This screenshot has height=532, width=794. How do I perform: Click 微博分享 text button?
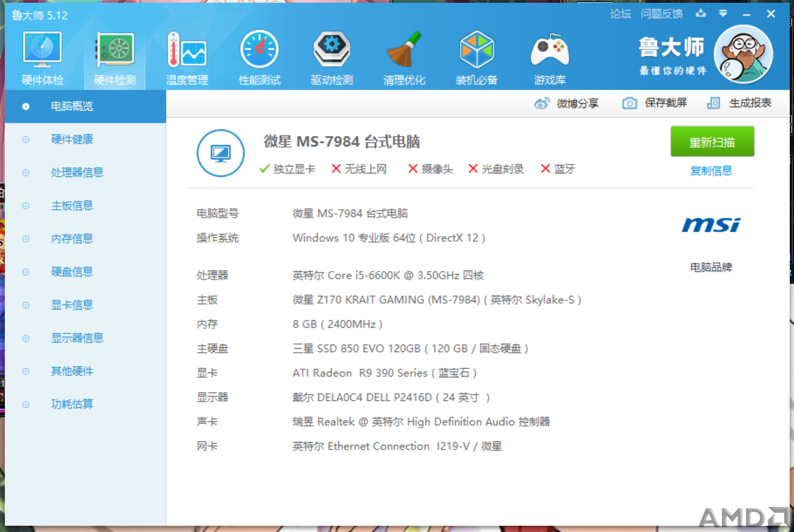click(x=577, y=104)
